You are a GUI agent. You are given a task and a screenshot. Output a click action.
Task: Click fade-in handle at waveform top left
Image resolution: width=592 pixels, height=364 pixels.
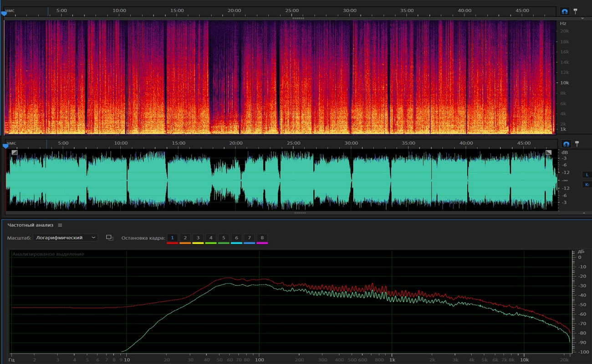(15, 153)
